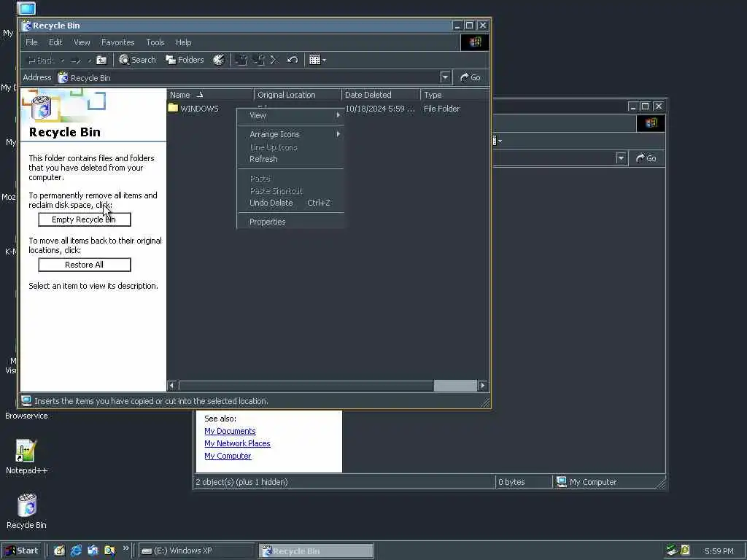Click the Move To toolbar icon

coord(241,60)
